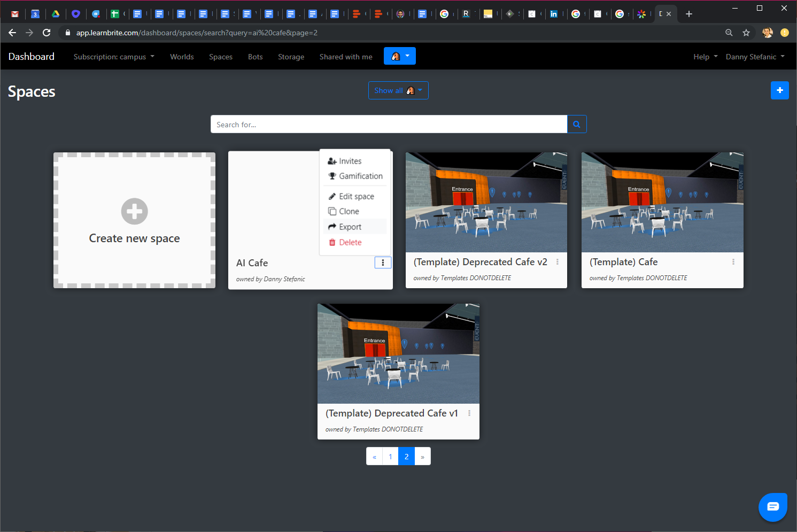The width and height of the screenshot is (797, 532).
Task: Open the avatar dropdown in the navbar
Action: coord(400,56)
